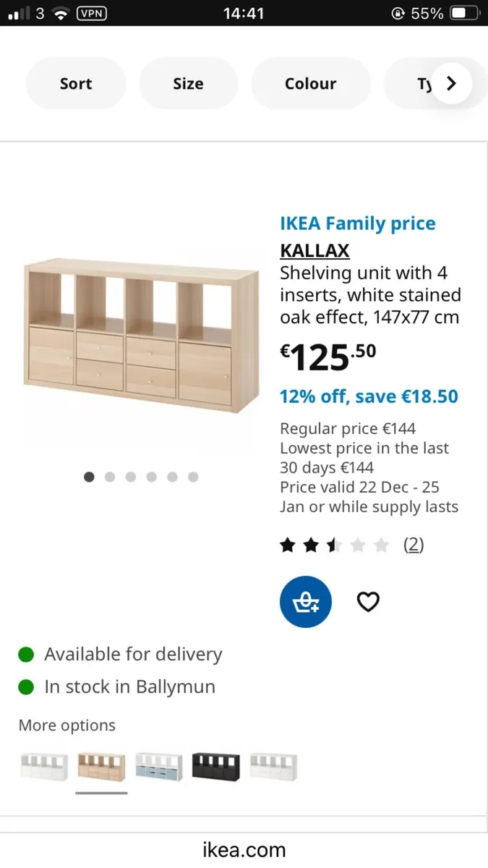Viewport: 488px width, 868px height.
Task: Open the Sort options
Action: (75, 83)
